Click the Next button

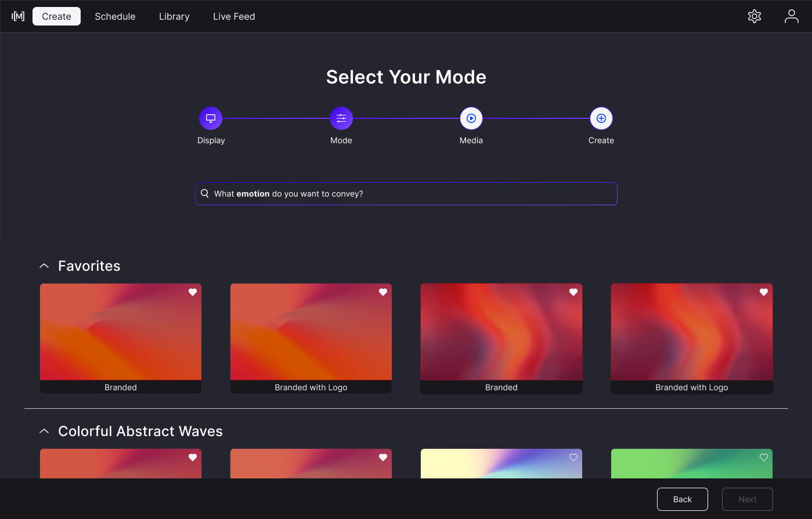coord(748,499)
